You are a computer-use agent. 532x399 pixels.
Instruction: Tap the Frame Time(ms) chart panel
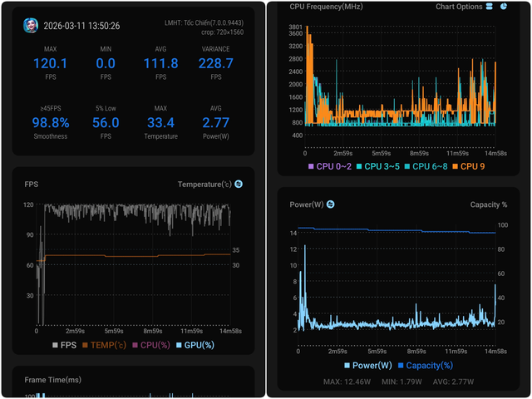tap(133, 382)
